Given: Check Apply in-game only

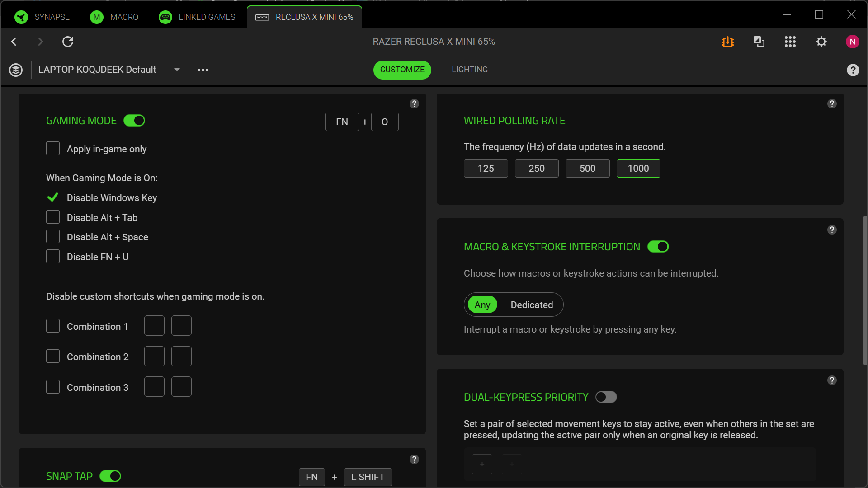Looking at the screenshot, I should click(53, 149).
